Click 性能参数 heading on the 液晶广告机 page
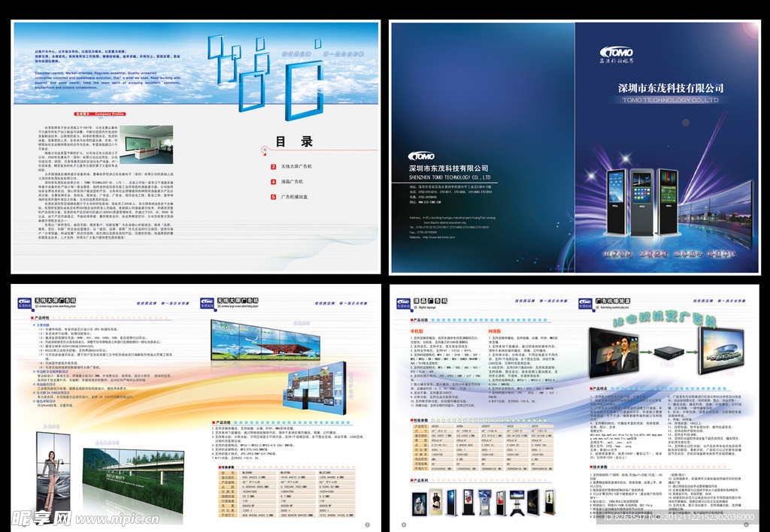The width and height of the screenshot is (770, 532). pyautogui.click(x=420, y=421)
